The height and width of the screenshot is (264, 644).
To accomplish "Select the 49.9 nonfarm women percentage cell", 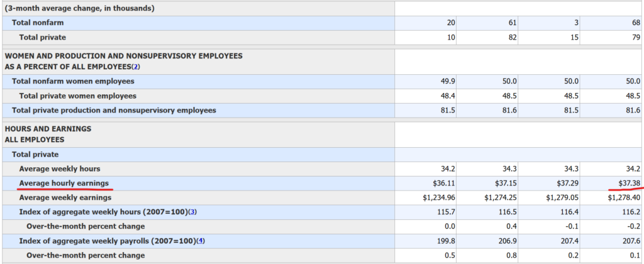I will click(448, 81).
